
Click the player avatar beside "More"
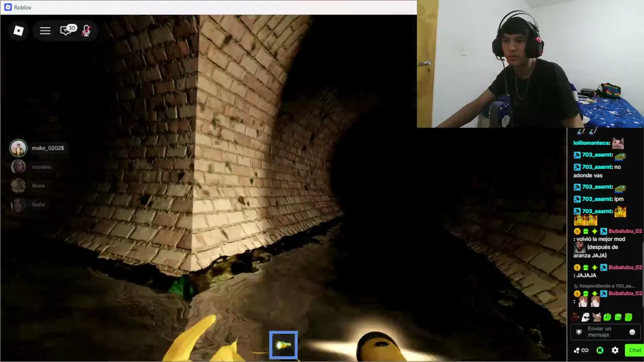click(x=18, y=186)
